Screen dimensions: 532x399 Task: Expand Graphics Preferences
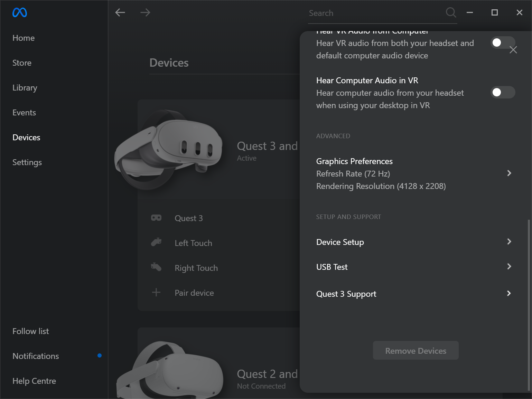coord(509,173)
